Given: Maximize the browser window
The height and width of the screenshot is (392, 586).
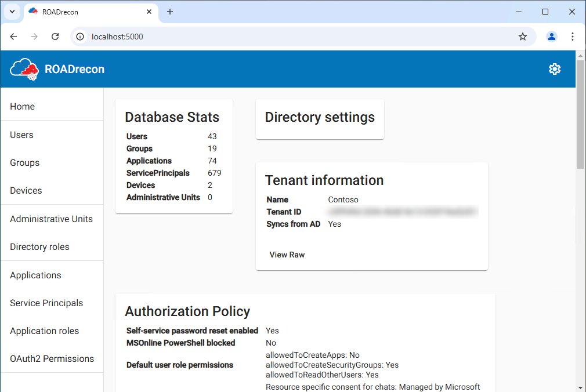Looking at the screenshot, I should (x=545, y=12).
